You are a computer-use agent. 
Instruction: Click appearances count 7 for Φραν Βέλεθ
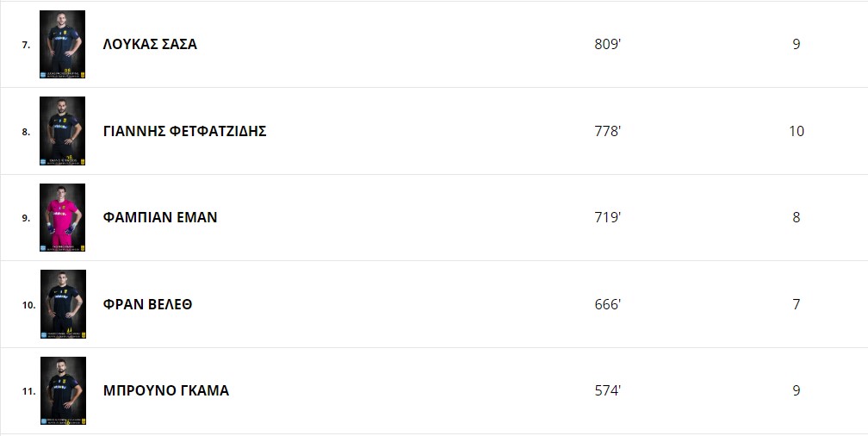796,305
